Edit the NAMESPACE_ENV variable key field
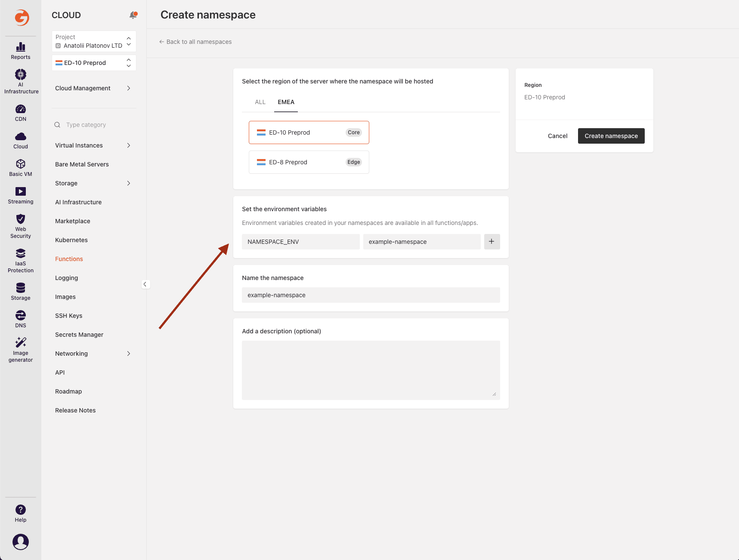 (x=301, y=242)
